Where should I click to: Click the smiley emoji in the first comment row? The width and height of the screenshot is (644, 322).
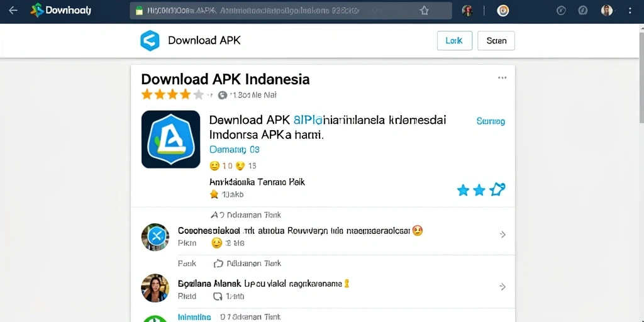pos(216,243)
